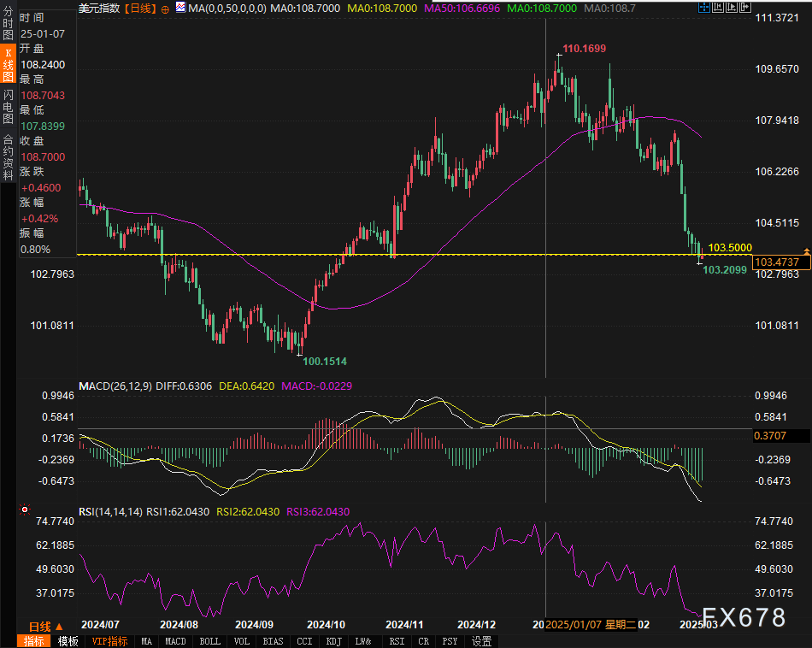Click the MACD(26,12,9) panel label

coord(115,386)
